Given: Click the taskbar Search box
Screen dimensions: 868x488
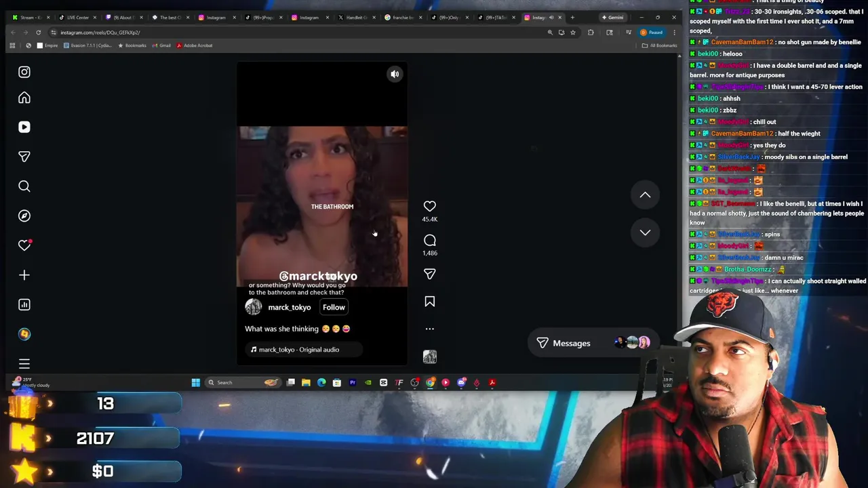Looking at the screenshot, I should [x=243, y=382].
